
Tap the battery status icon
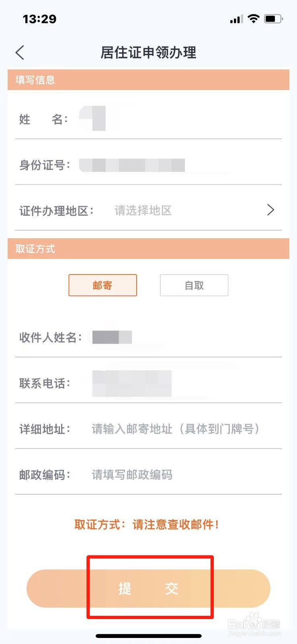274,19
